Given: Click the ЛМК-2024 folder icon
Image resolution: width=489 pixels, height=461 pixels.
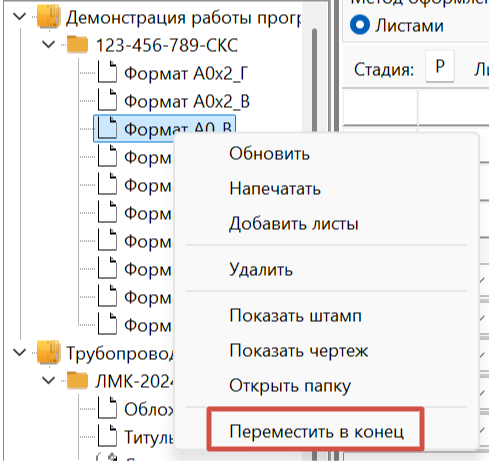Looking at the screenshot, I should pyautogui.click(x=77, y=380).
